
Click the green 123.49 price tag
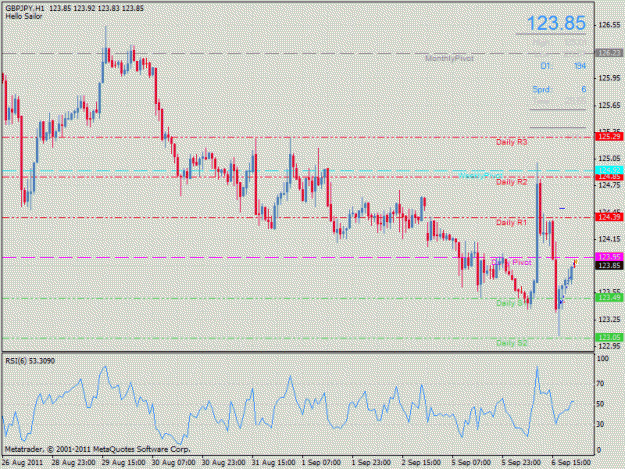click(609, 298)
